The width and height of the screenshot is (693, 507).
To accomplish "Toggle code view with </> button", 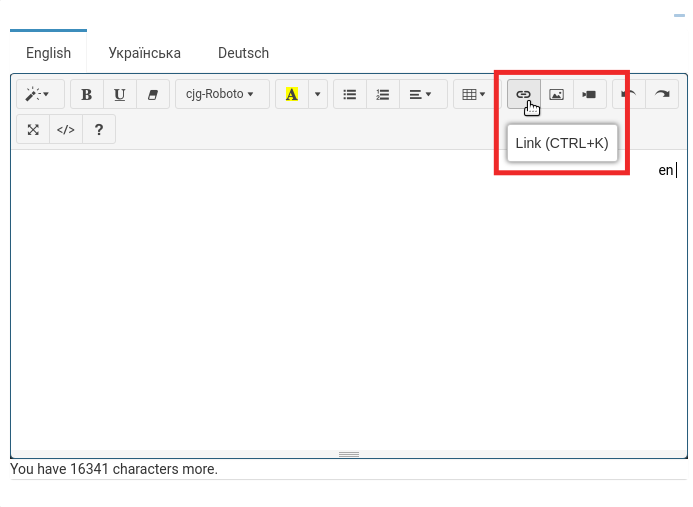I will click(x=66, y=130).
